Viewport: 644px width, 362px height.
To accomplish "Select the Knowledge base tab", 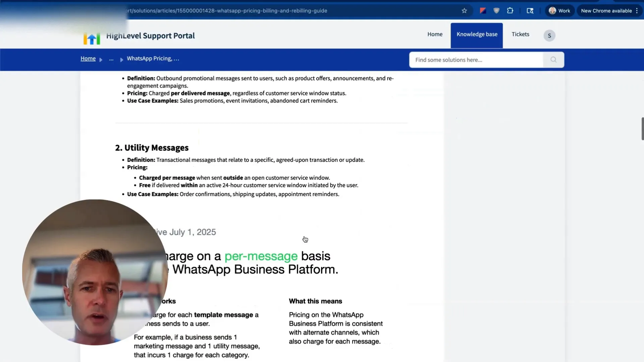I will [477, 35].
